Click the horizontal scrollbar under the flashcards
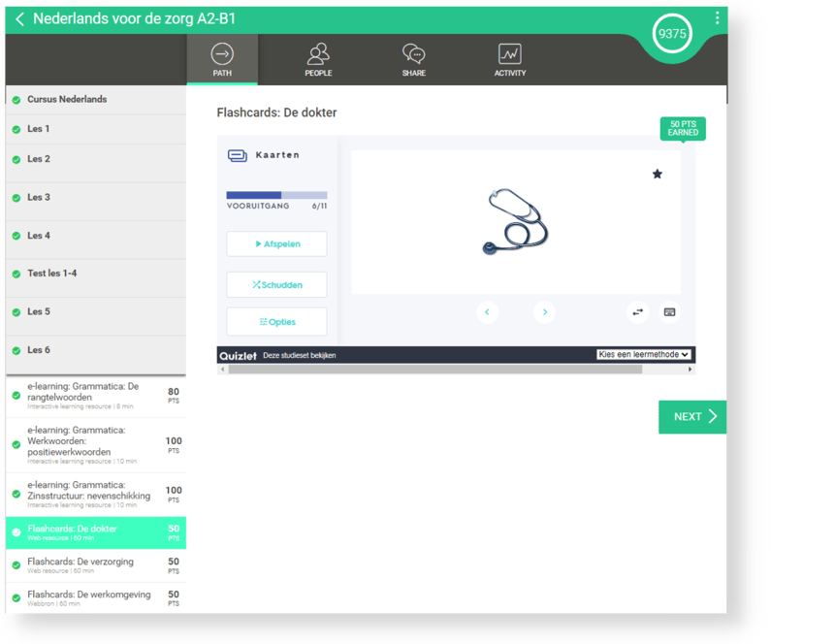 pyautogui.click(x=435, y=370)
